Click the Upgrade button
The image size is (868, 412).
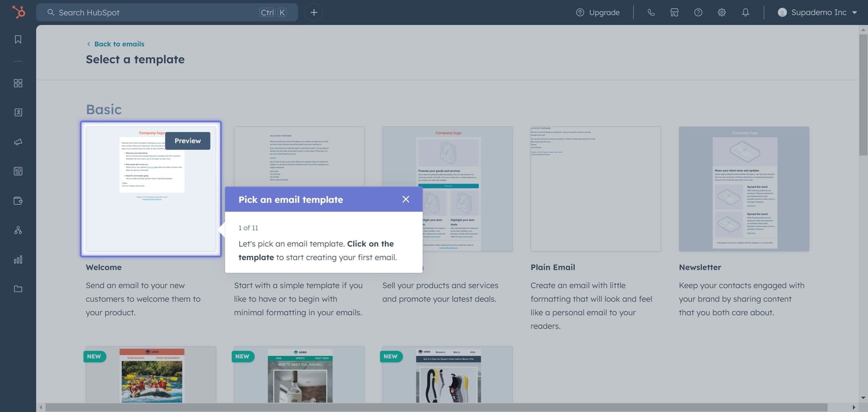[598, 12]
